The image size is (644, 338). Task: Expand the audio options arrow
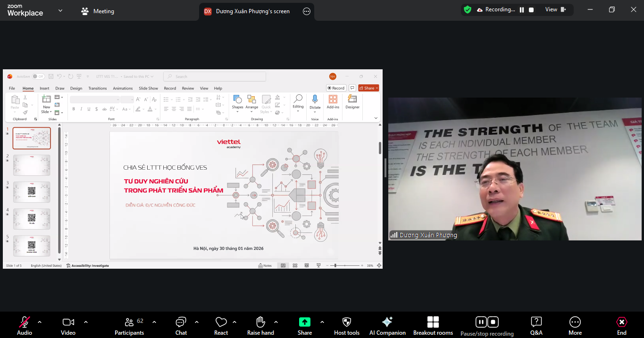tap(40, 322)
